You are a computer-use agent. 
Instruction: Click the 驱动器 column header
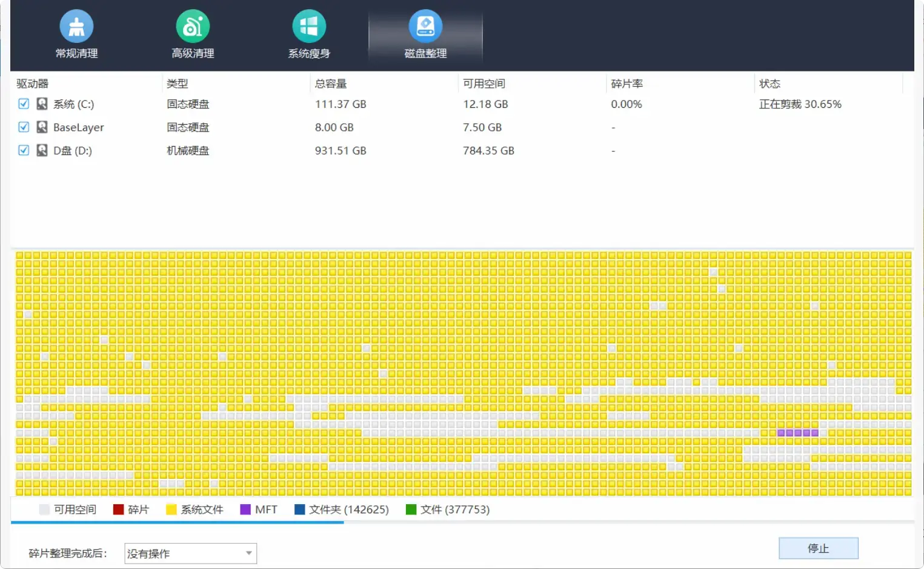33,84
